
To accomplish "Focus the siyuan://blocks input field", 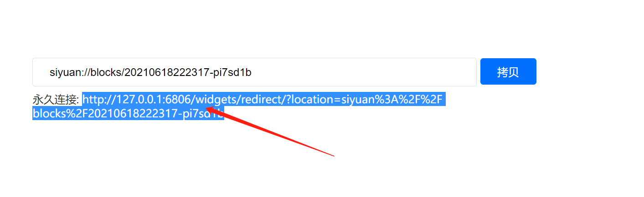I will 254,72.
